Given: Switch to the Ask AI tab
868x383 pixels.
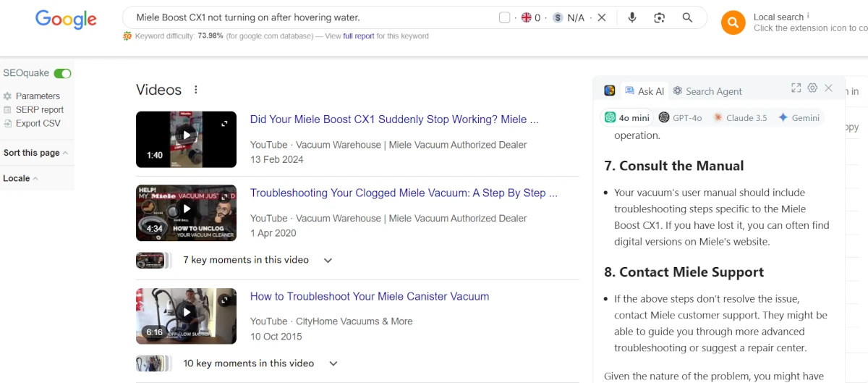Looking at the screenshot, I should tap(644, 91).
